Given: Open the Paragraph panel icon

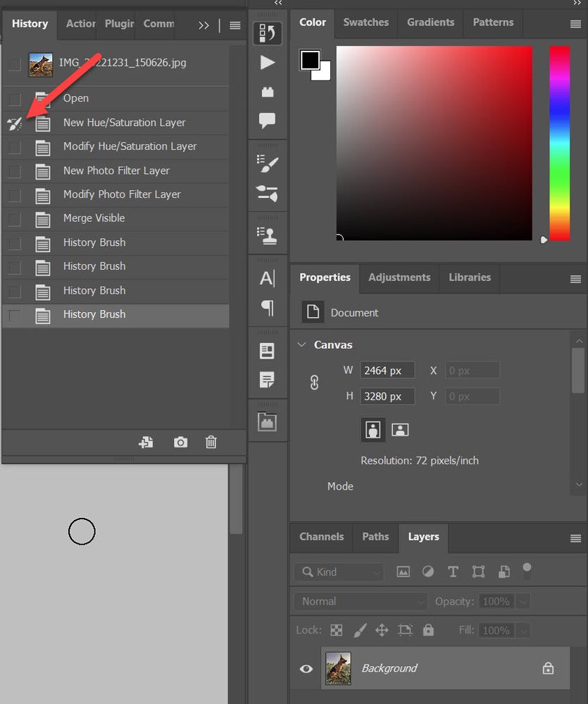Looking at the screenshot, I should (268, 308).
